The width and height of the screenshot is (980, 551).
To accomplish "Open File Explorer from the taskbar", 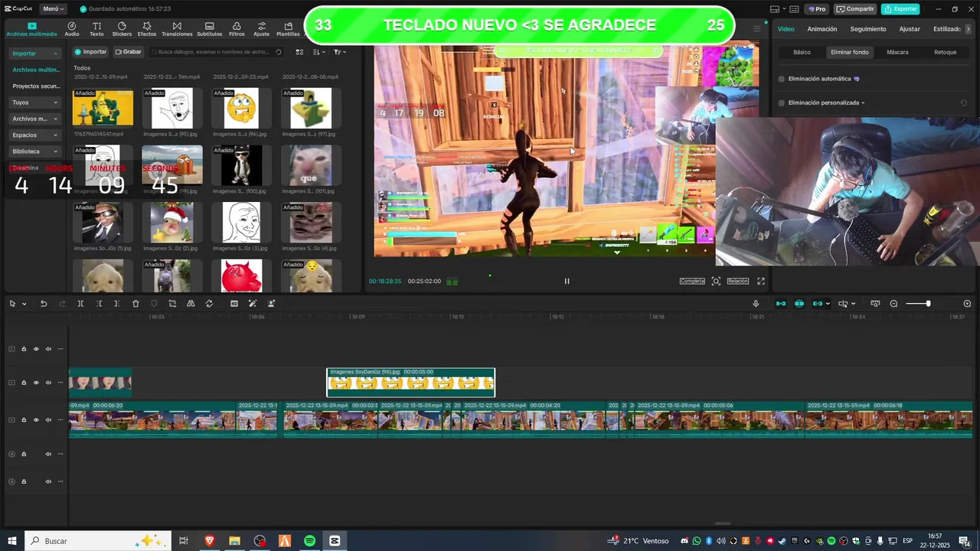I will coord(234,541).
